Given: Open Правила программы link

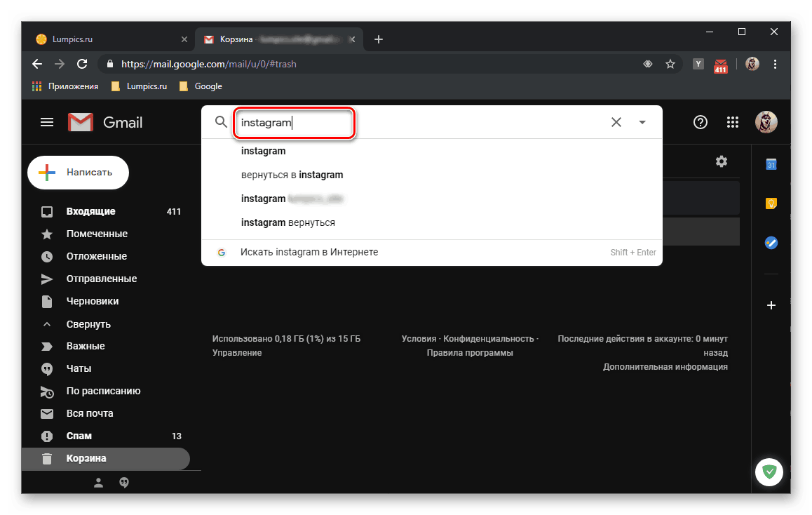Looking at the screenshot, I should pos(470,353).
